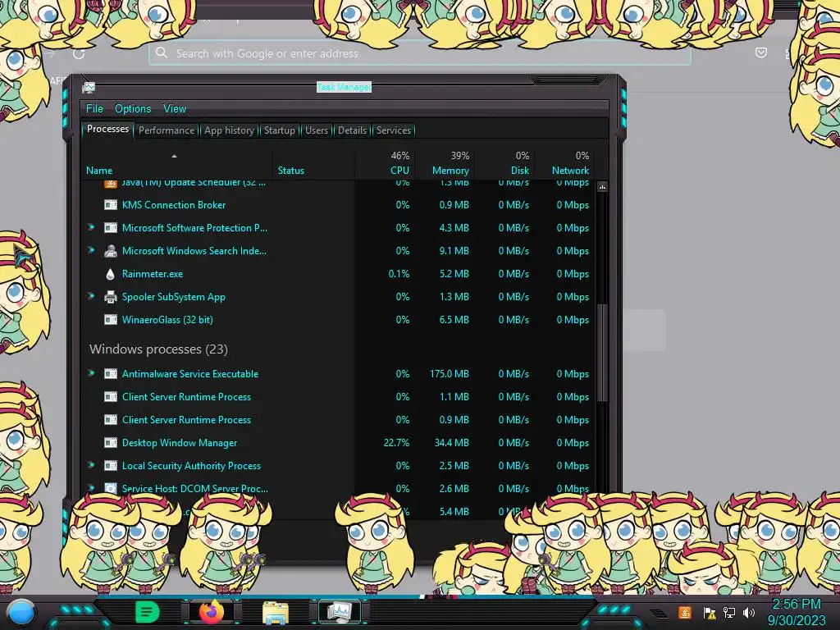Expand the Spooler SubSystem App process
This screenshot has width=840, height=630.
(91, 296)
